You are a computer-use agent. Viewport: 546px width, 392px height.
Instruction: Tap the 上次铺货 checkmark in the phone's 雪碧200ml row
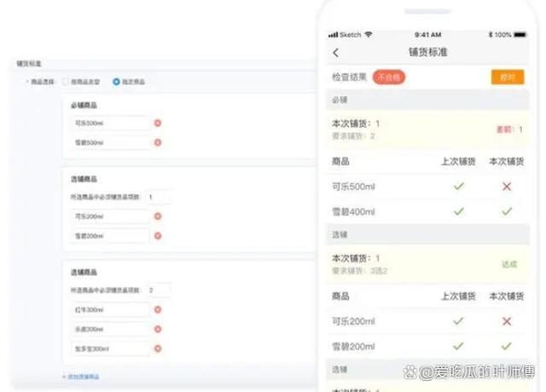459,346
